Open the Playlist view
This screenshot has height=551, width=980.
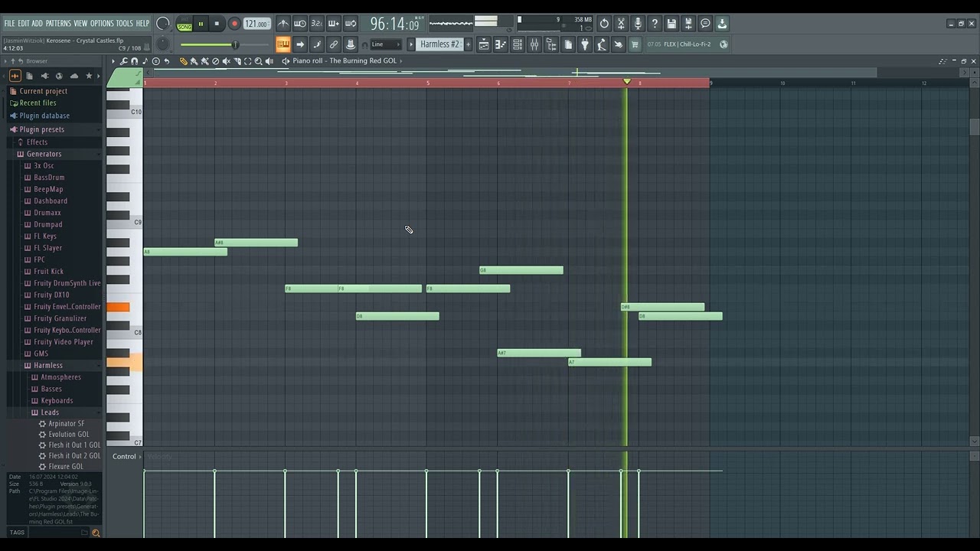(x=484, y=44)
